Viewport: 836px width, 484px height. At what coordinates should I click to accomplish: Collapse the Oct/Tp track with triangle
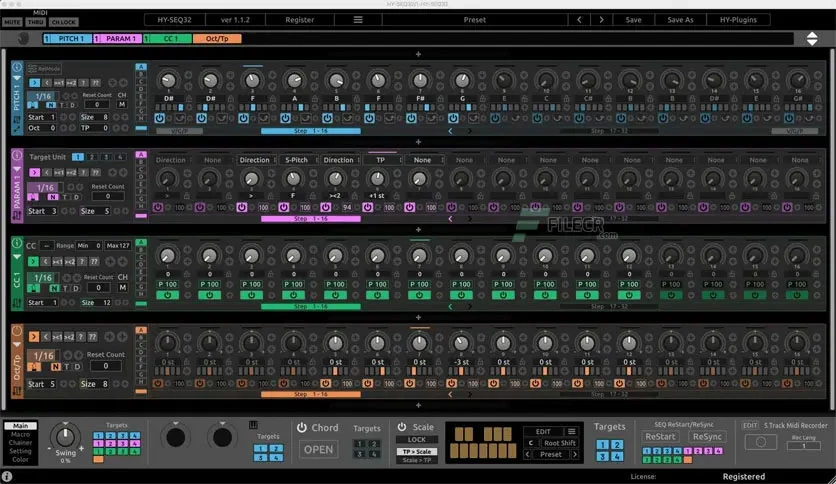(17, 344)
